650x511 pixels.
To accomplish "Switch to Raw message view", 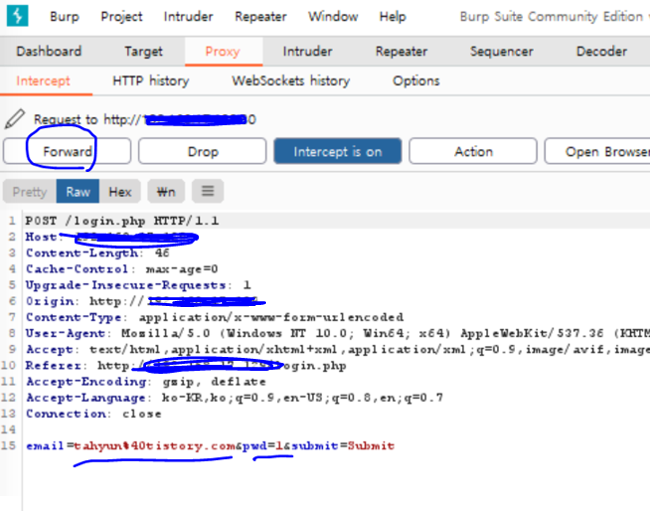I will (x=78, y=191).
